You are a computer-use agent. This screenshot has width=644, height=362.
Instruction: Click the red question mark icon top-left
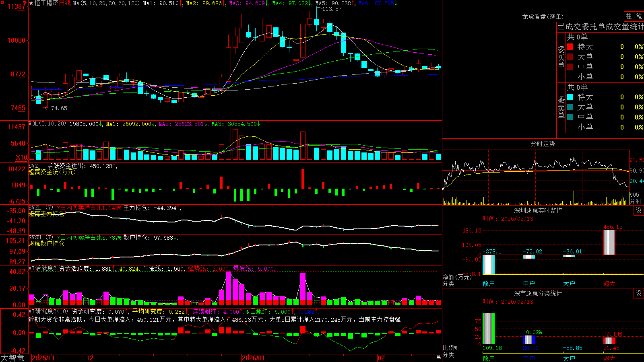click(x=25, y=3)
